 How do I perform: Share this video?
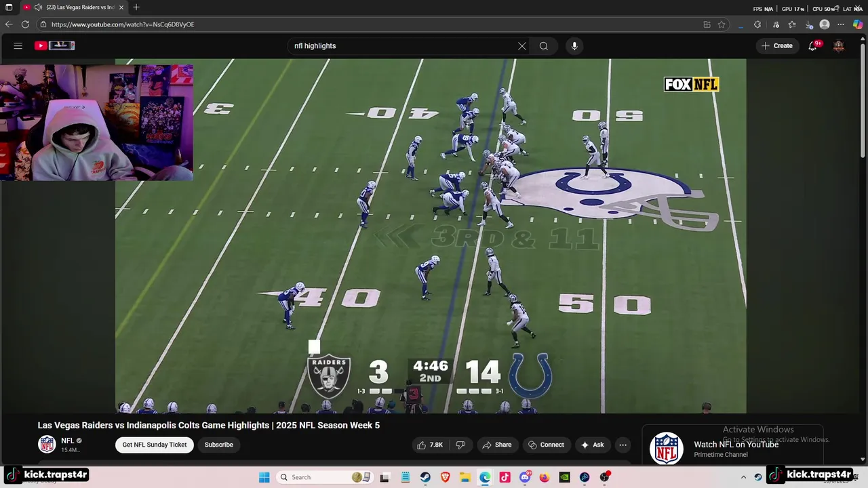[497, 445]
